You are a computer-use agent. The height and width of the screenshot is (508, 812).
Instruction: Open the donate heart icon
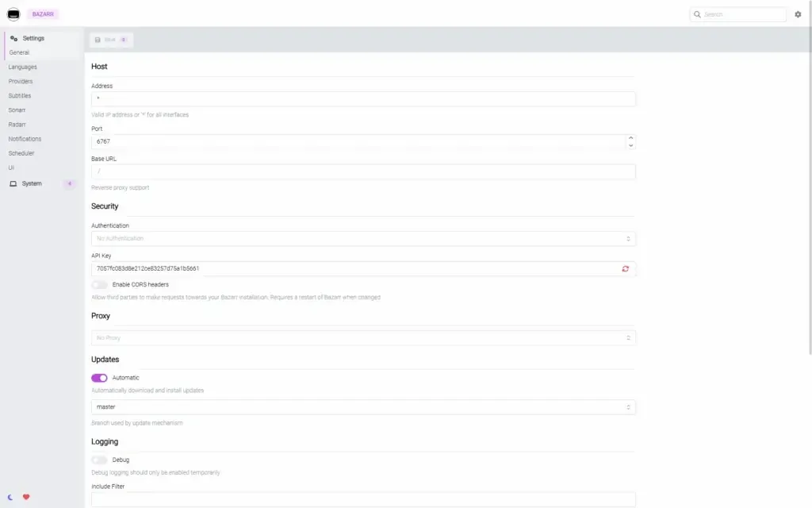pos(25,498)
